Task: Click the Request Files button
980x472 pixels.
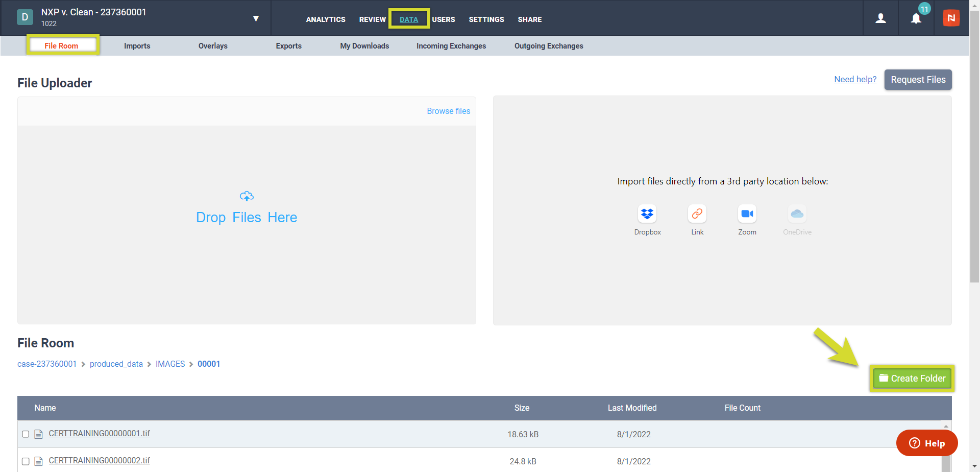Action: (918, 80)
